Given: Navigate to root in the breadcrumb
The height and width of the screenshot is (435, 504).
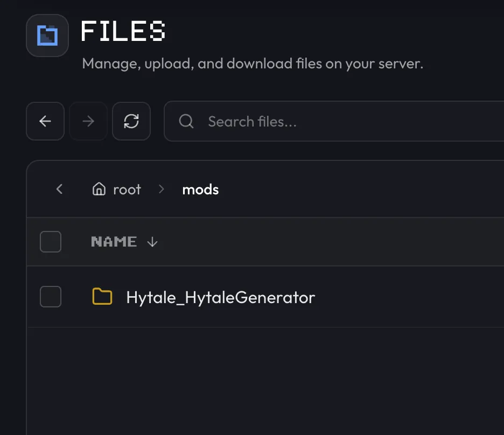Looking at the screenshot, I should 127,190.
